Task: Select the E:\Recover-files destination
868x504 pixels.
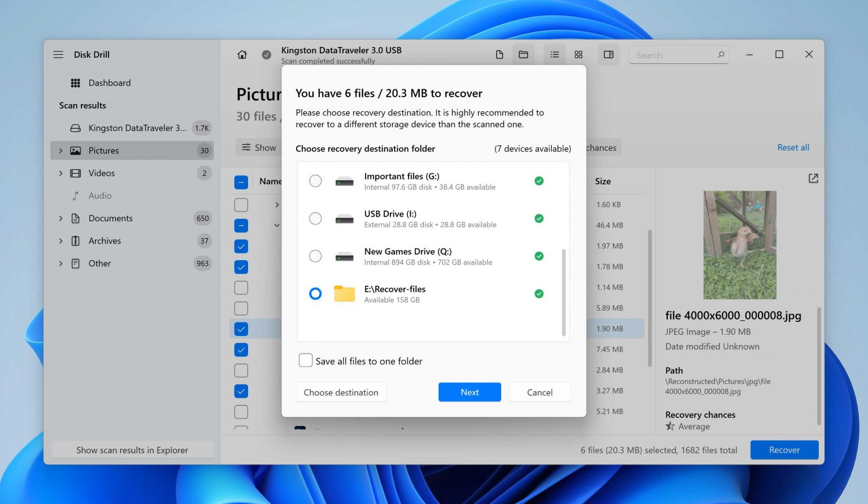Action: (315, 294)
